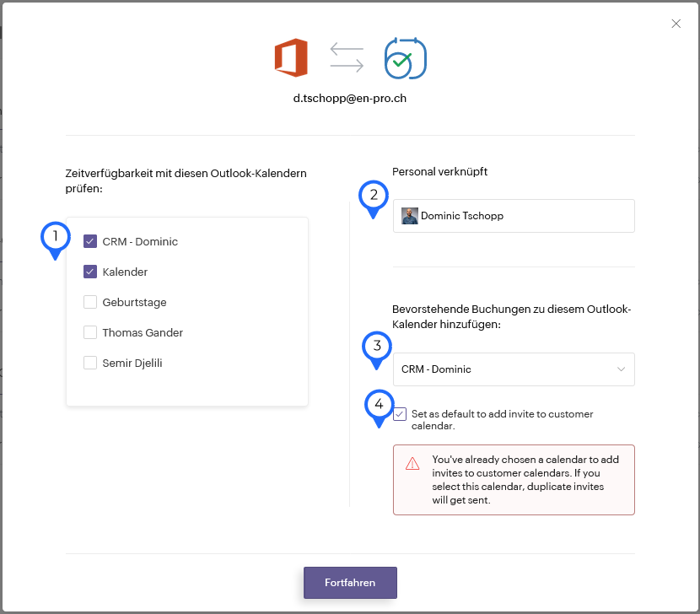This screenshot has height=614, width=700.
Task: Click the Fortfahren button
Action: click(x=350, y=583)
